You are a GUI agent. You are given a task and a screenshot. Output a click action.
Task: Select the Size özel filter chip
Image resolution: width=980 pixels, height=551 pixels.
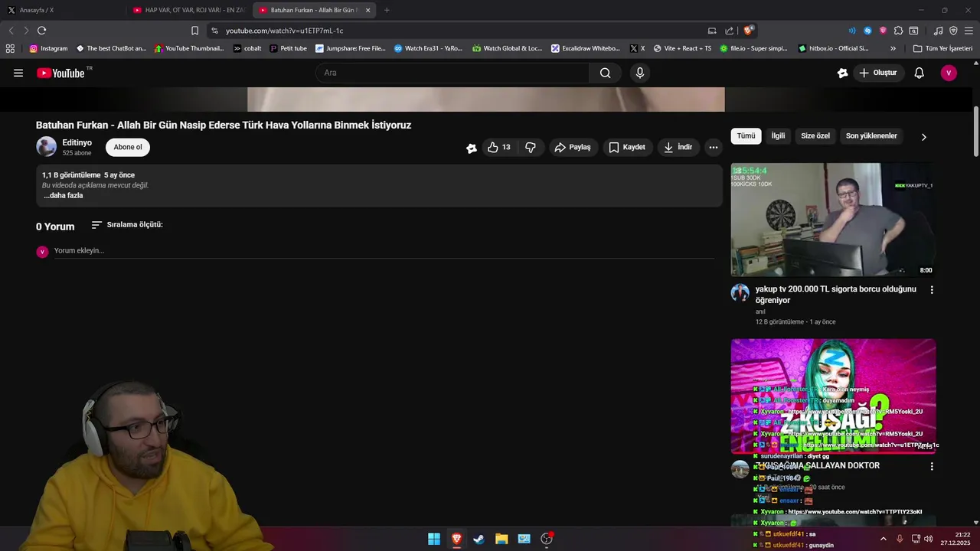(815, 136)
